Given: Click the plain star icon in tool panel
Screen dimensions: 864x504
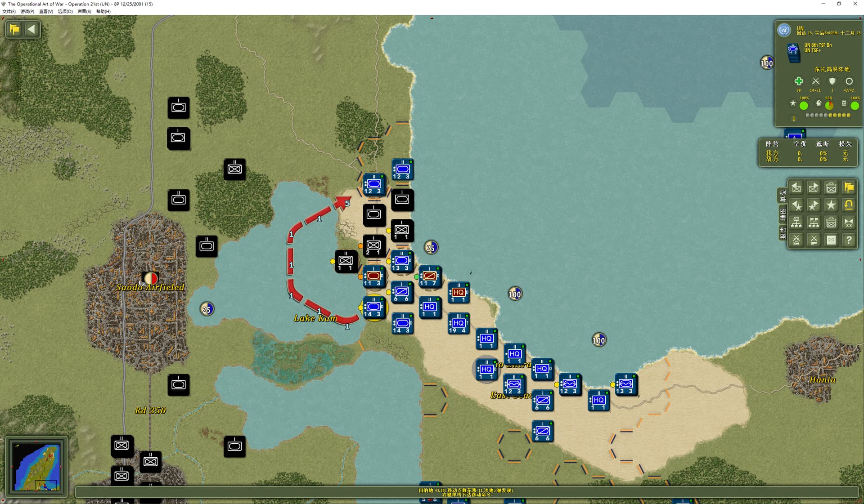Looking at the screenshot, I should click(x=831, y=205).
